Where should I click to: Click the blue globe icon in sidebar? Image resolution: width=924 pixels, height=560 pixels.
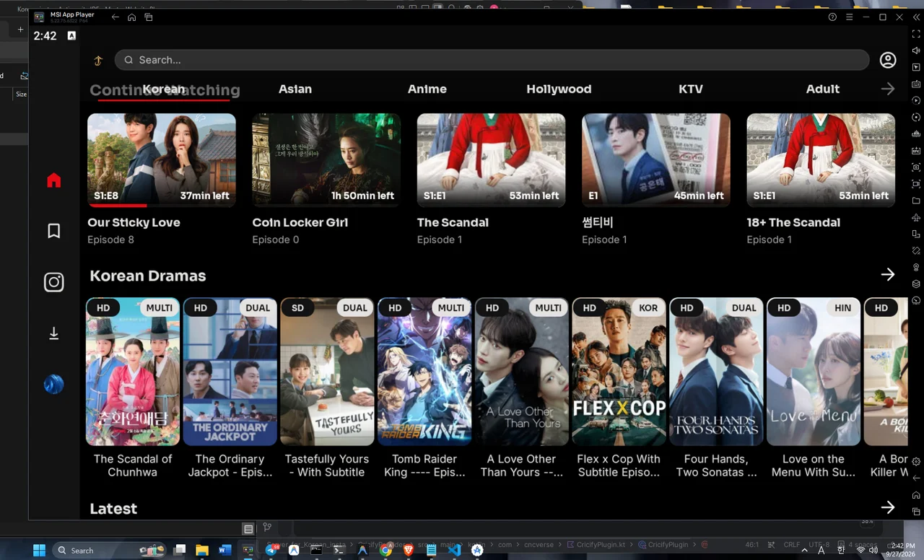tap(53, 385)
